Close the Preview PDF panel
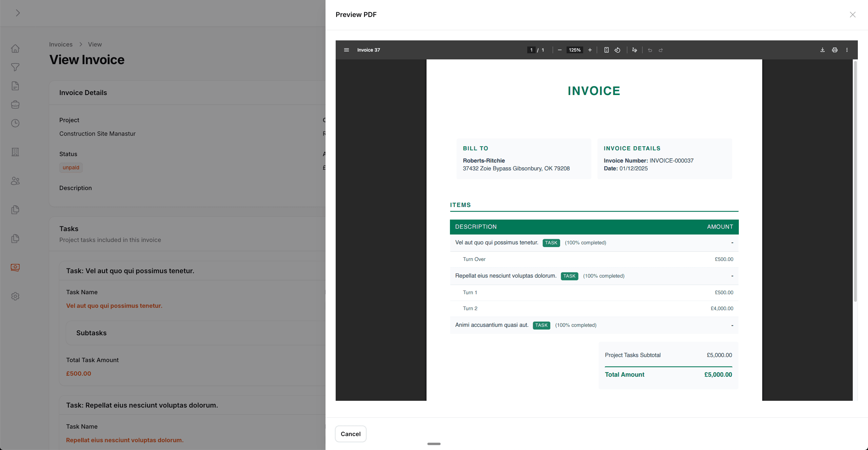Viewport: 868px width, 450px height. [x=852, y=15]
